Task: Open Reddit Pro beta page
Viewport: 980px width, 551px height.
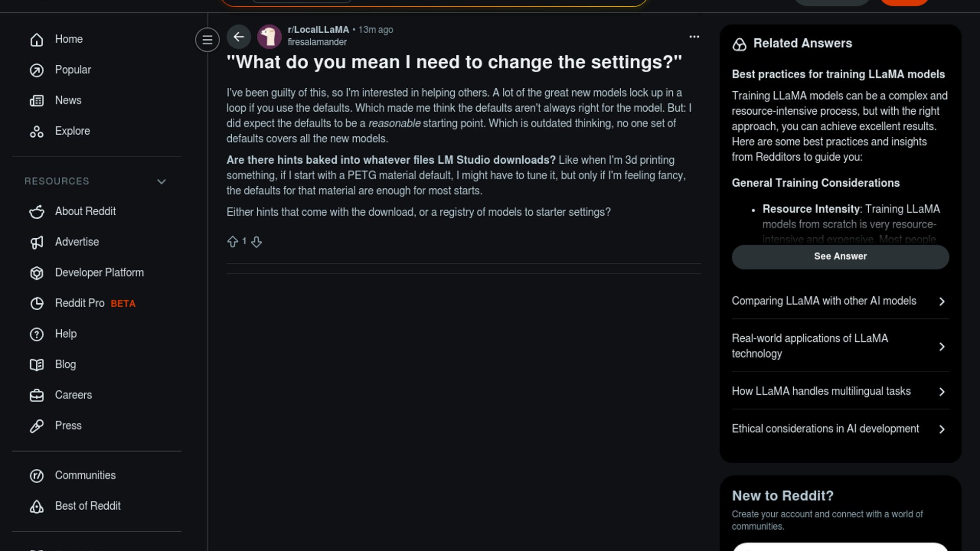Action: pyautogui.click(x=80, y=304)
